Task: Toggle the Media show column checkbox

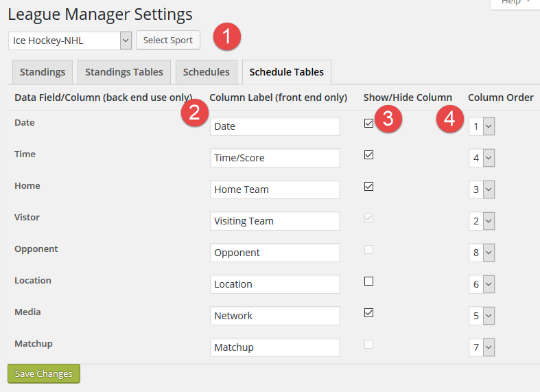Action: pos(369,313)
